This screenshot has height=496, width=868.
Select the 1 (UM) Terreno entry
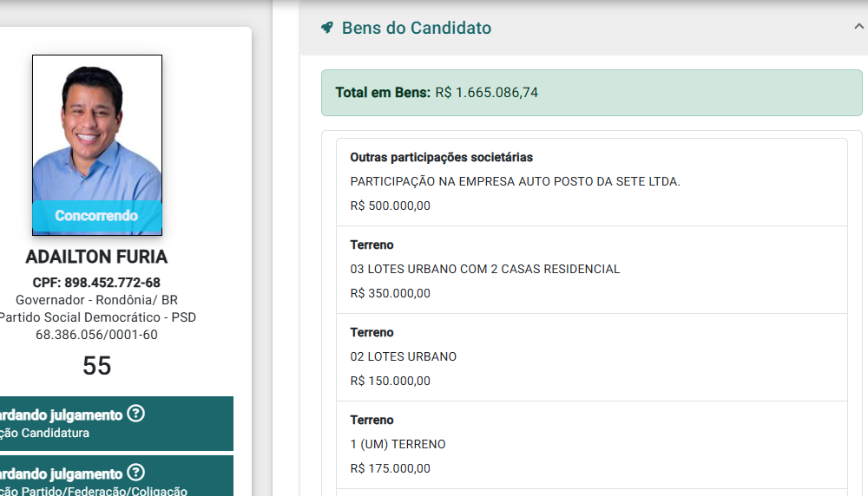tap(592, 445)
